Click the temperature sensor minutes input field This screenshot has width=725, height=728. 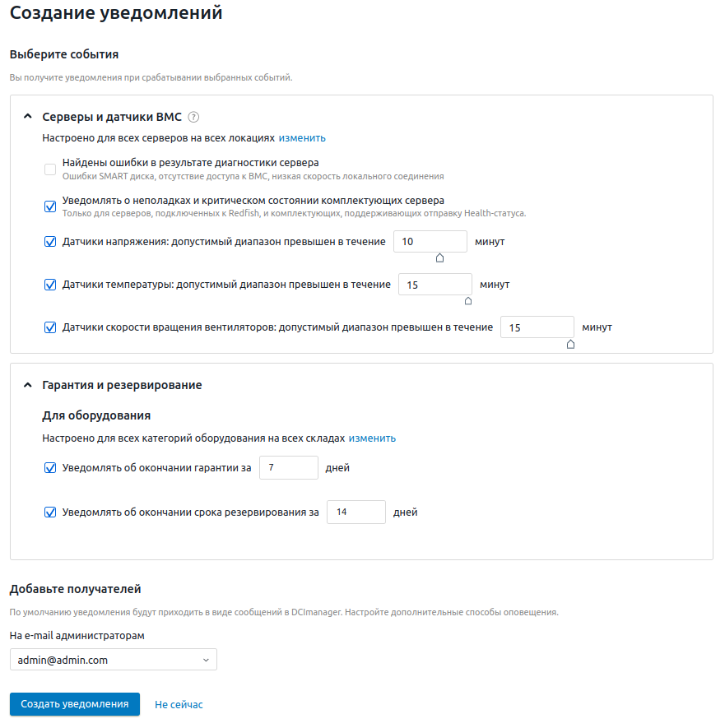coord(435,285)
